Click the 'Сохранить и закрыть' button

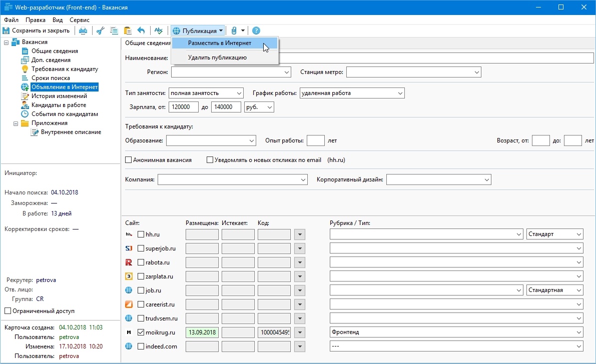click(x=37, y=30)
